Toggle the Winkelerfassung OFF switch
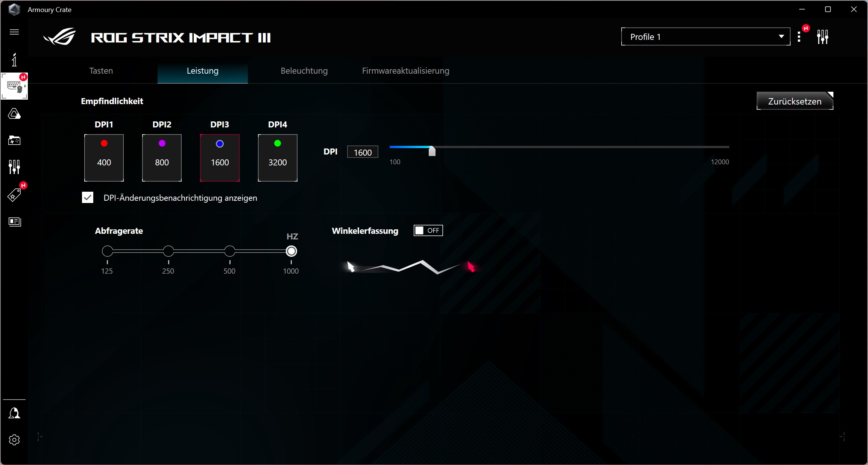 pos(428,230)
